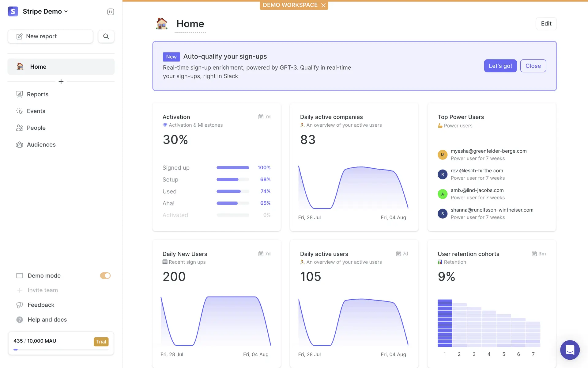Open the Reports section
Screen dimensions: 588x368
37,94
